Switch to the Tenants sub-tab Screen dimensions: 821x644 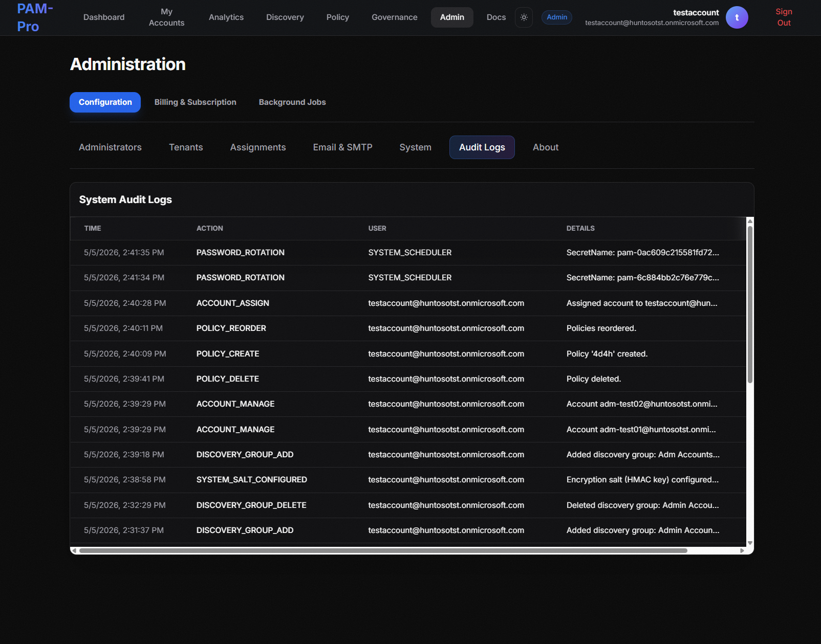point(186,147)
